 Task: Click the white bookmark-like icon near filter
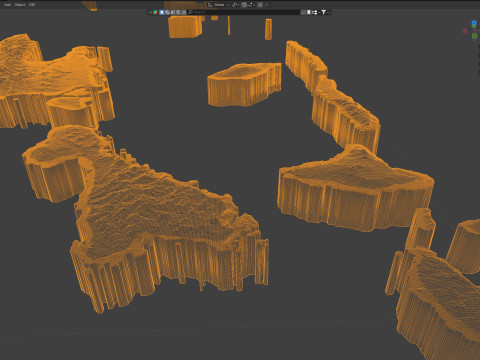pyautogui.click(x=309, y=12)
